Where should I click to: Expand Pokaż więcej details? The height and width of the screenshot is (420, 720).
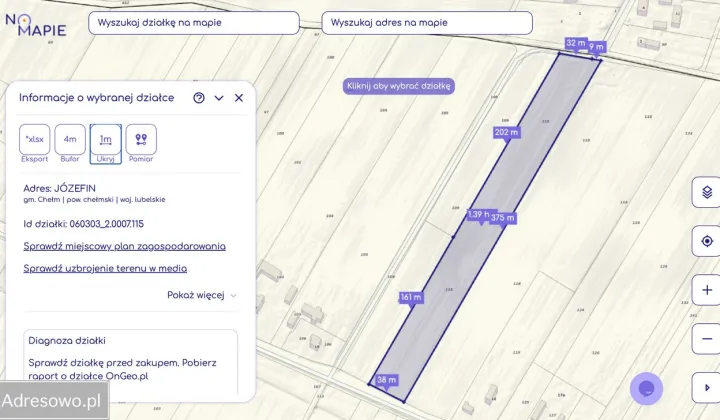(x=202, y=295)
